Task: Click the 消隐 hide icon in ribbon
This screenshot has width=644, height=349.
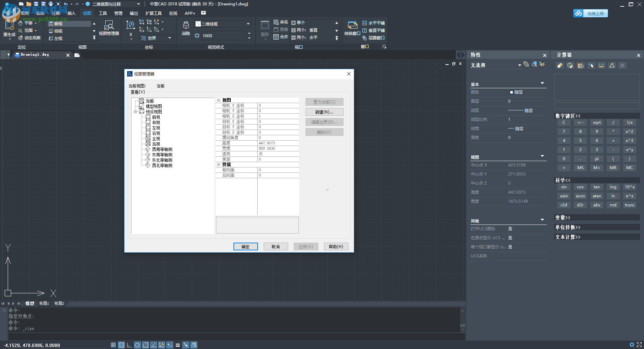Action: pos(185,28)
